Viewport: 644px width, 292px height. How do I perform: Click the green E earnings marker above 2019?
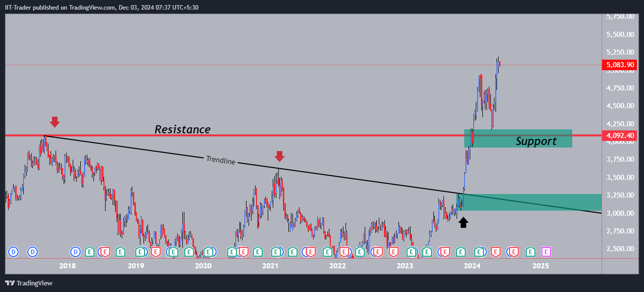[x=140, y=251]
